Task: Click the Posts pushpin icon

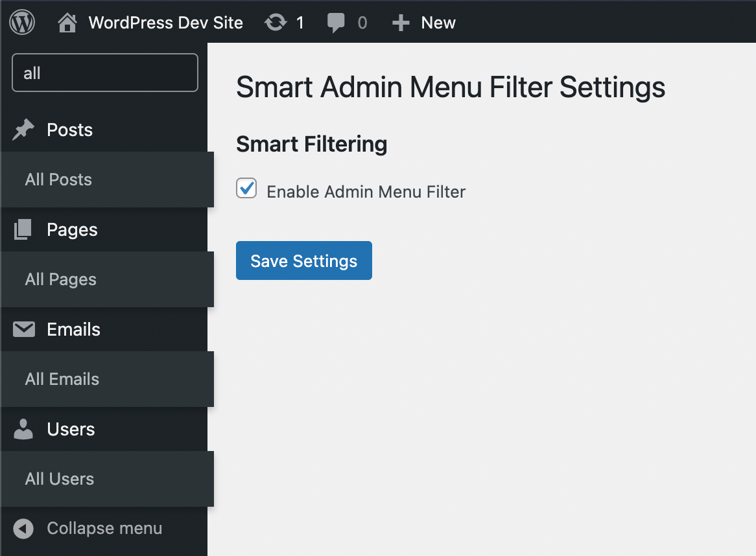Action: click(23, 130)
